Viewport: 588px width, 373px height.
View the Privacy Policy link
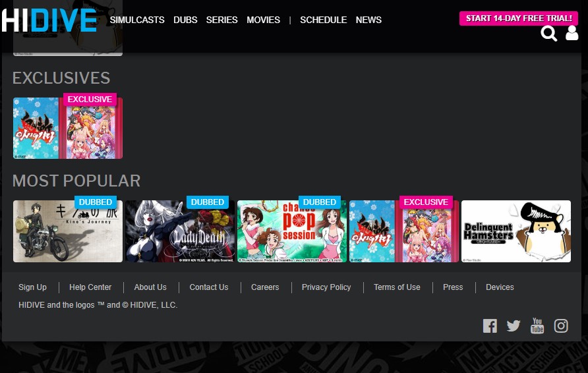tap(326, 287)
